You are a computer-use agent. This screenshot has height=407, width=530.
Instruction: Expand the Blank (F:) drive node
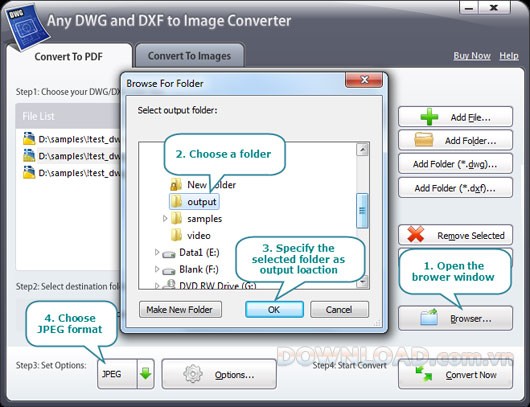[x=156, y=269]
